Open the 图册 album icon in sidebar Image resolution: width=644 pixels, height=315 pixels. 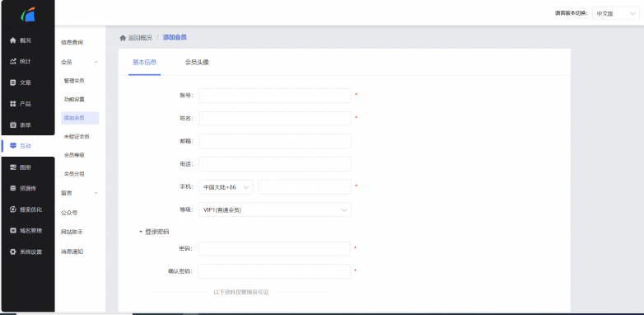12,167
